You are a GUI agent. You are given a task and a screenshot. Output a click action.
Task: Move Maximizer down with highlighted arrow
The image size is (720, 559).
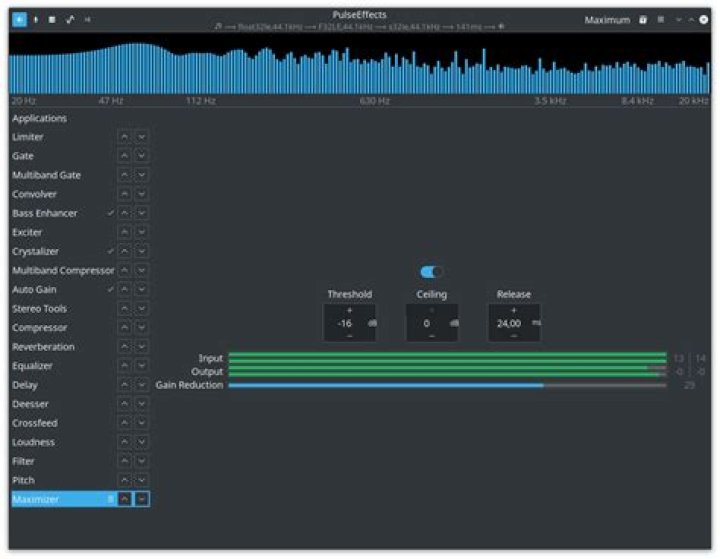click(x=142, y=499)
